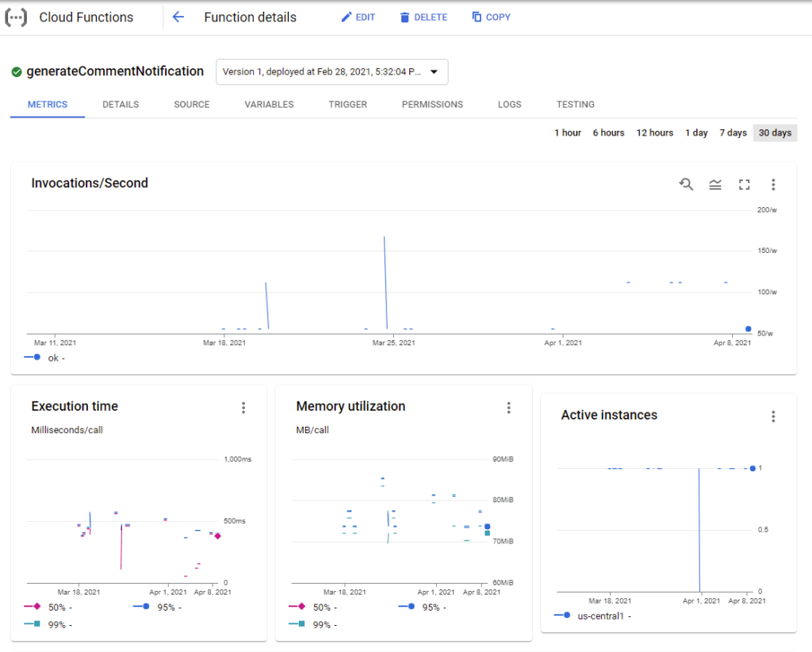Select the 7 days time range
Viewport: 812px width, 652px height.
[x=733, y=133]
